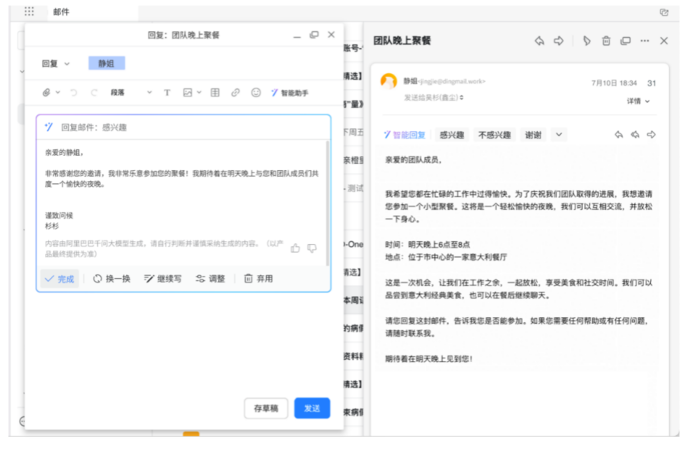The width and height of the screenshot is (699, 459).
Task: Click 完成 to accept the generated reply
Action: (59, 278)
